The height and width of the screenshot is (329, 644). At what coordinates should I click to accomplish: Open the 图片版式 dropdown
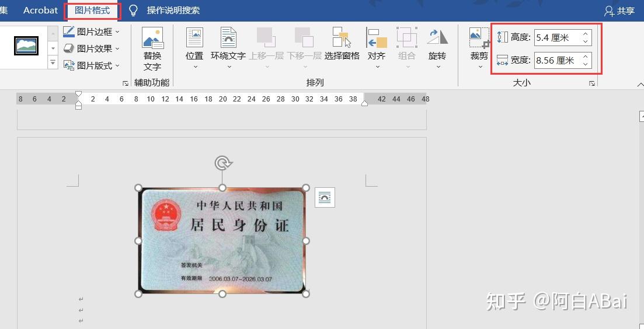[x=91, y=65]
